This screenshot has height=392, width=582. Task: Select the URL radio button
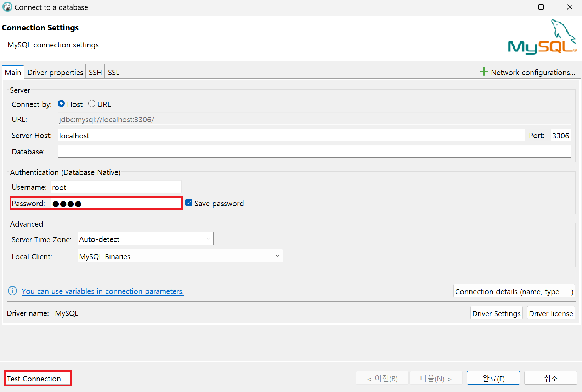pos(92,104)
